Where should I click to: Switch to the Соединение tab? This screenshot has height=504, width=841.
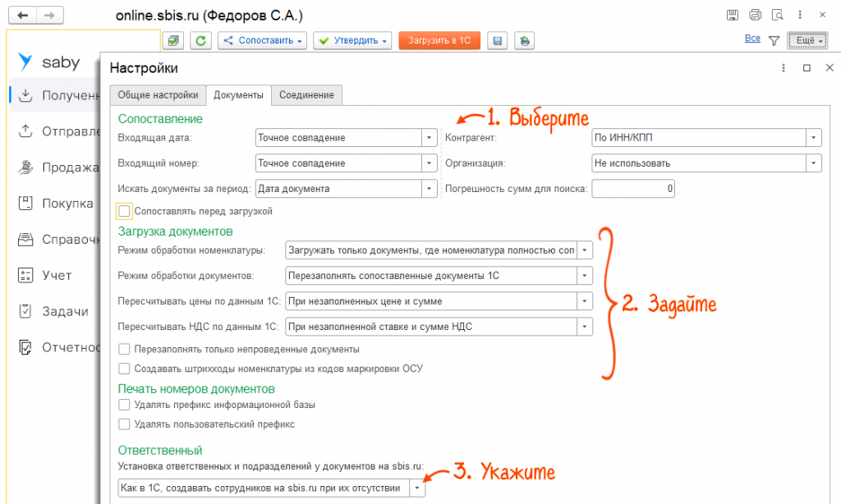tap(306, 95)
